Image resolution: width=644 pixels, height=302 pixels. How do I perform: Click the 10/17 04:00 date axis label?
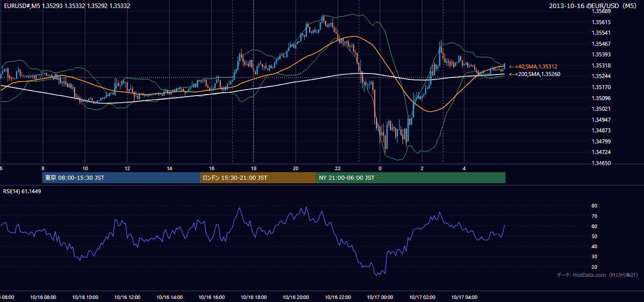(464, 297)
